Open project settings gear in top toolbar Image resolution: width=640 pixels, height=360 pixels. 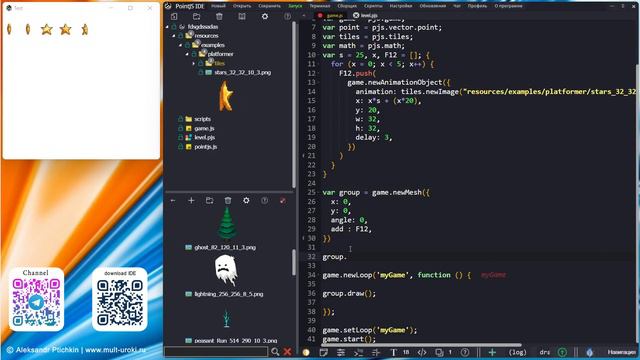(x=265, y=16)
